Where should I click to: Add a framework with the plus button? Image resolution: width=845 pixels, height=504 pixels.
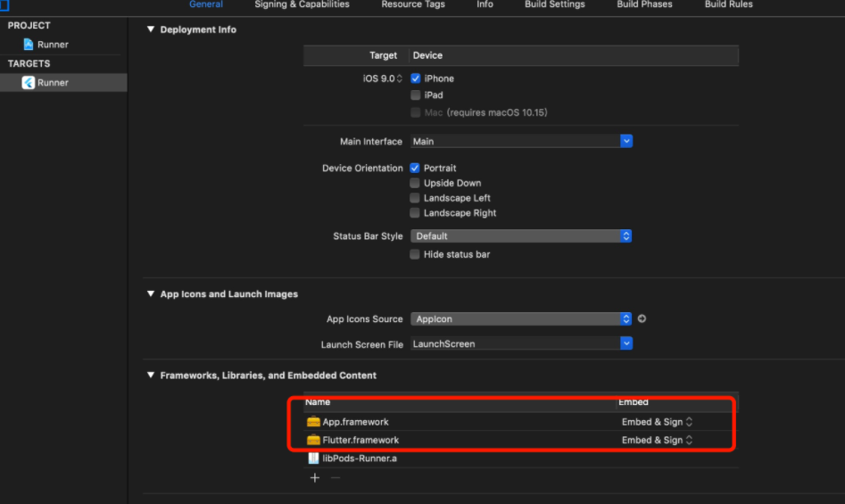coord(315,477)
